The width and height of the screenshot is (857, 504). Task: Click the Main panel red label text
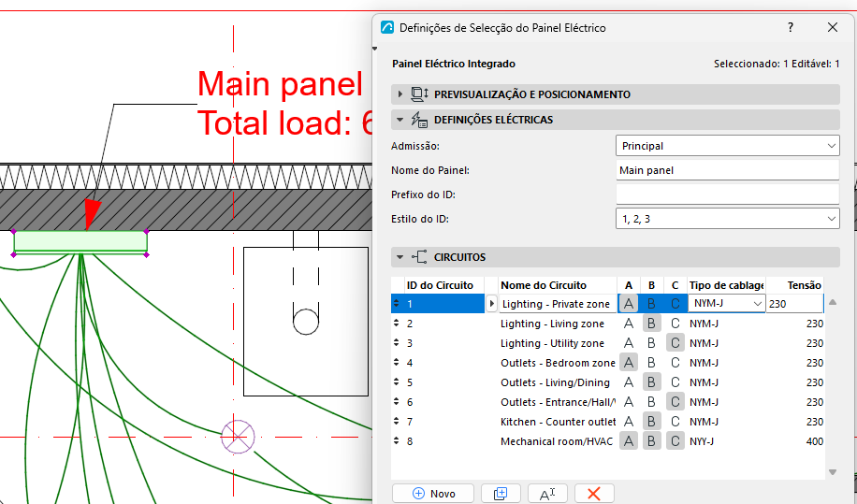(x=280, y=83)
